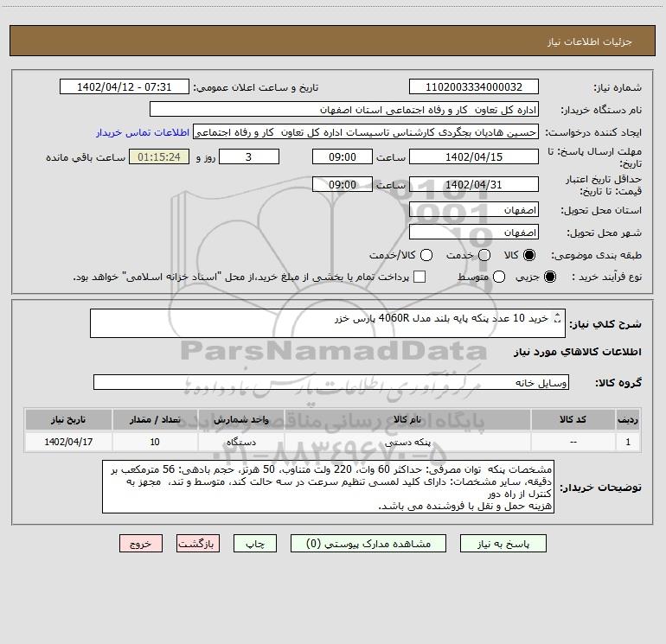Click the quantity cell showing 10
This screenshot has width=666, height=644.
155,442
